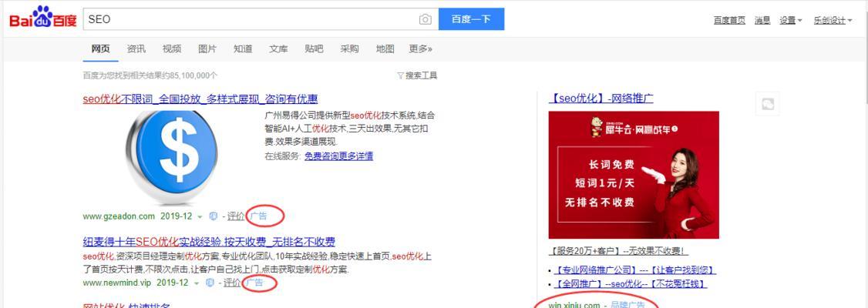This screenshot has height=308, width=868.
Task: Switch to the 地图 tab
Action: click(385, 49)
